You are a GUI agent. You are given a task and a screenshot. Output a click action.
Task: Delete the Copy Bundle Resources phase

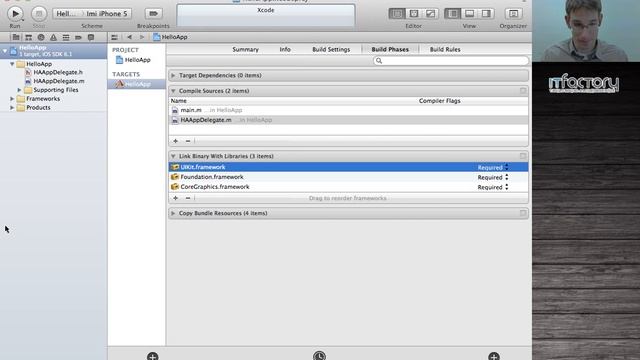tap(523, 213)
